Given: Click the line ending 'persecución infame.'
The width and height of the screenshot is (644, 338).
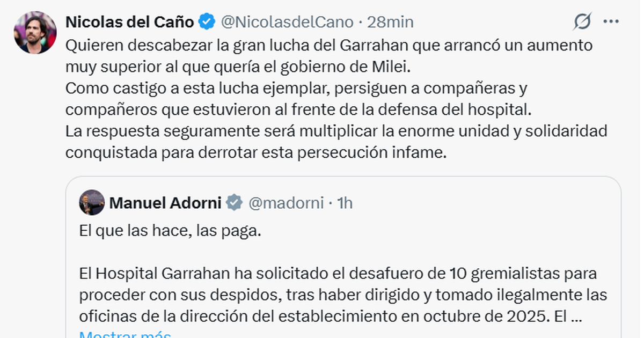Looking at the screenshot, I should 255,153.
